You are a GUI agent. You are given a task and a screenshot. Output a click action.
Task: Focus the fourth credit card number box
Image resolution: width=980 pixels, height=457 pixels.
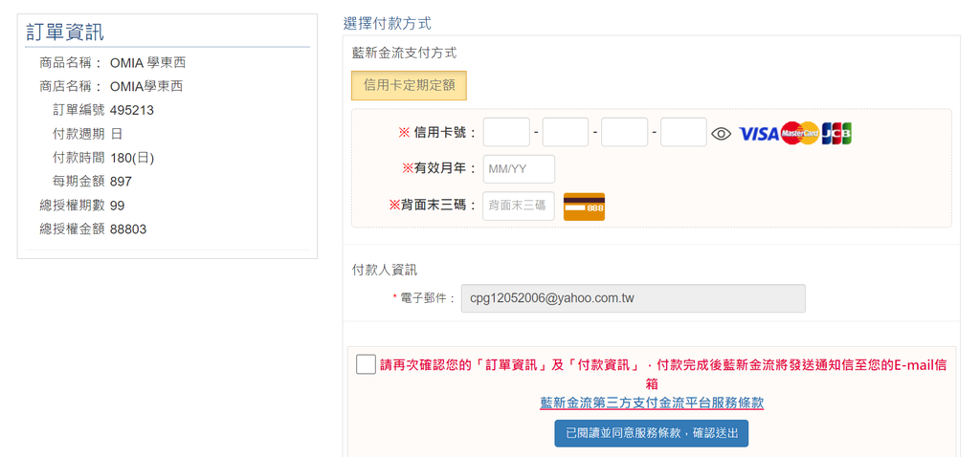point(683,132)
